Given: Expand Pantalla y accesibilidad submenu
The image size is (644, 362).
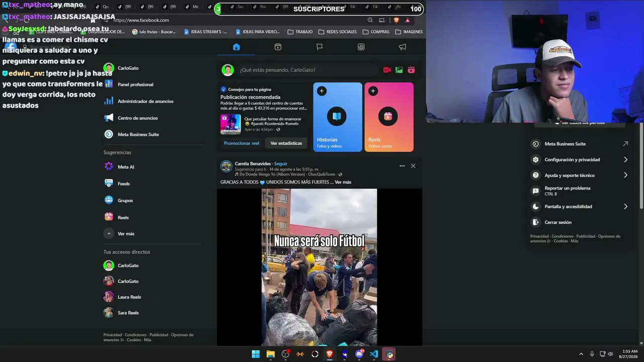Looking at the screenshot, I should pos(625,206).
